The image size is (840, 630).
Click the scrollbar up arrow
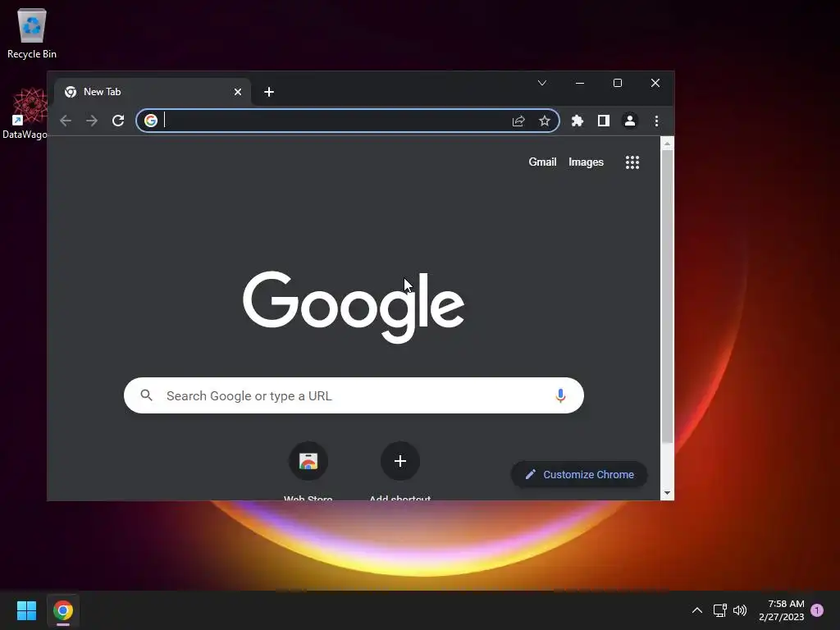(667, 144)
